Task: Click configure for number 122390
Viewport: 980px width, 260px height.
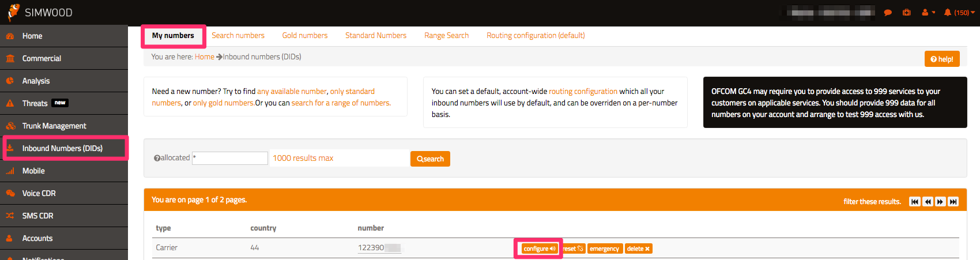Action: [x=539, y=249]
